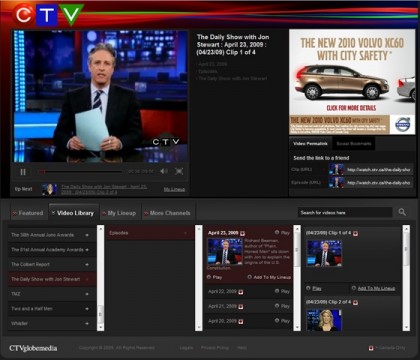Select Two and a Half Men text

tap(32, 309)
